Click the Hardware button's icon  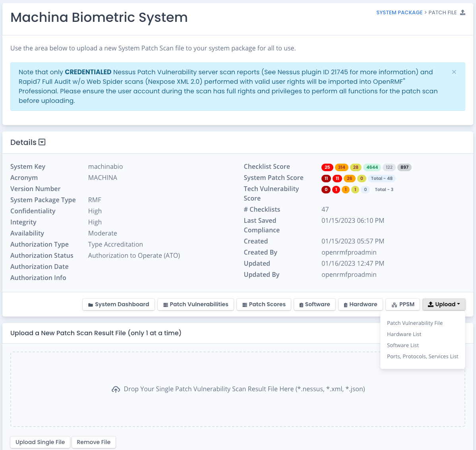(x=345, y=305)
